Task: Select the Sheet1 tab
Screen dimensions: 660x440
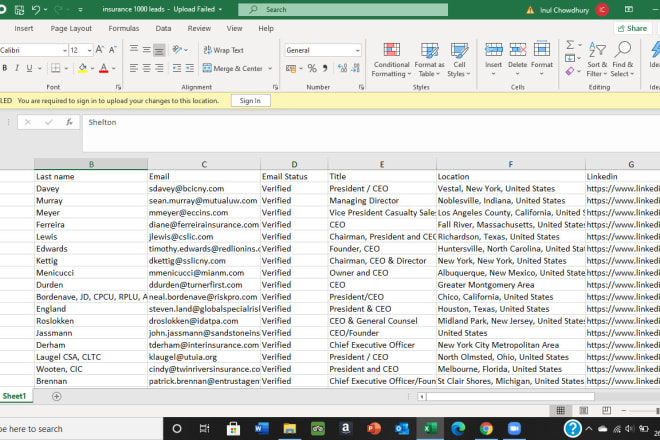Action: (x=15, y=396)
